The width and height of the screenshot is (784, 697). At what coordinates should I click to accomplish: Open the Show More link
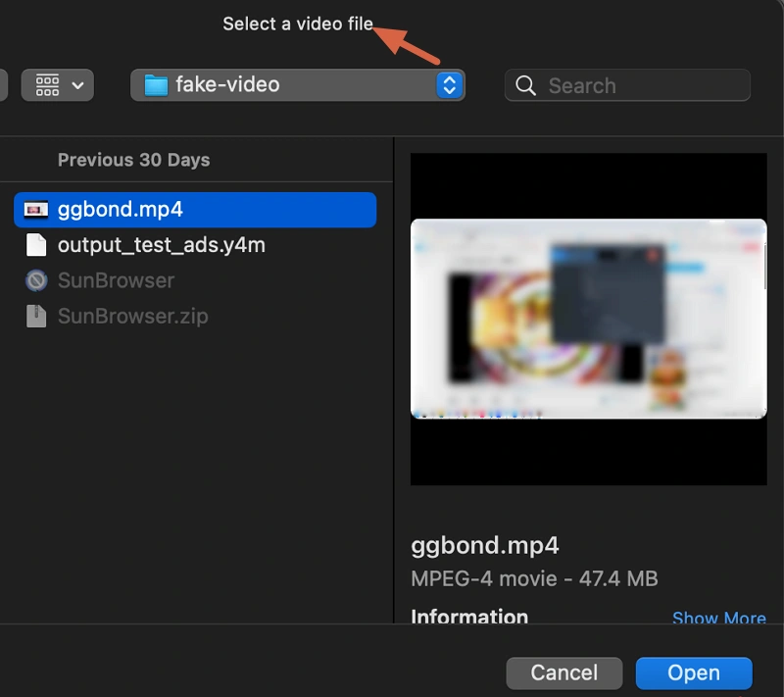pos(719,619)
